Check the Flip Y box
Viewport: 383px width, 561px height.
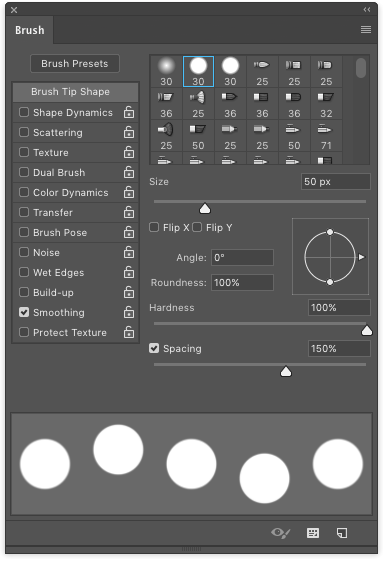(x=197, y=227)
